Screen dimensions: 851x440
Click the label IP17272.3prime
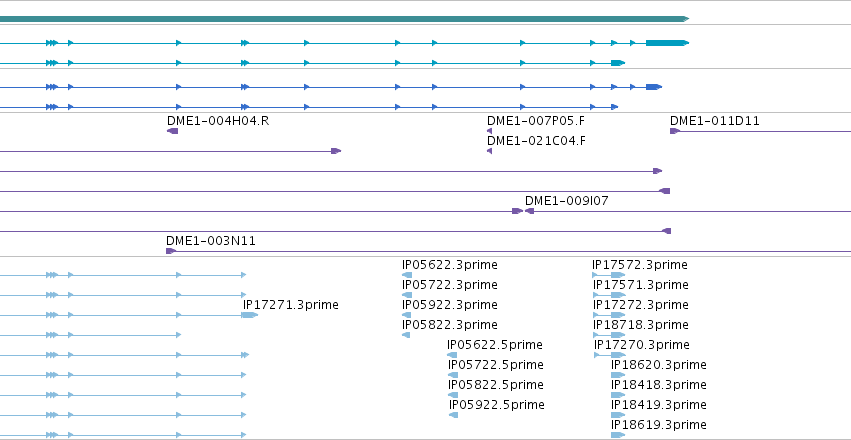coord(641,305)
